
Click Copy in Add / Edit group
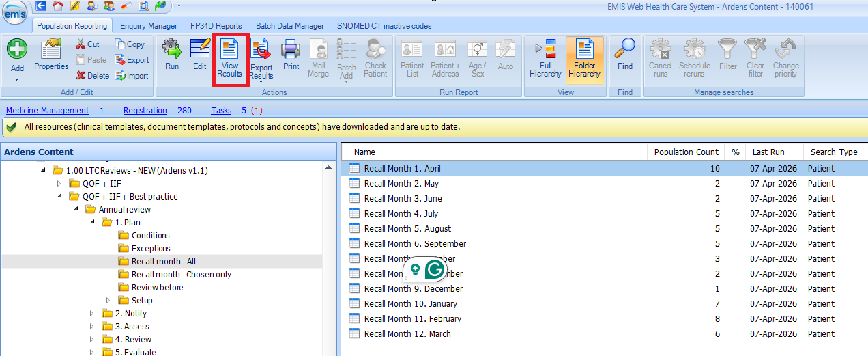click(130, 44)
